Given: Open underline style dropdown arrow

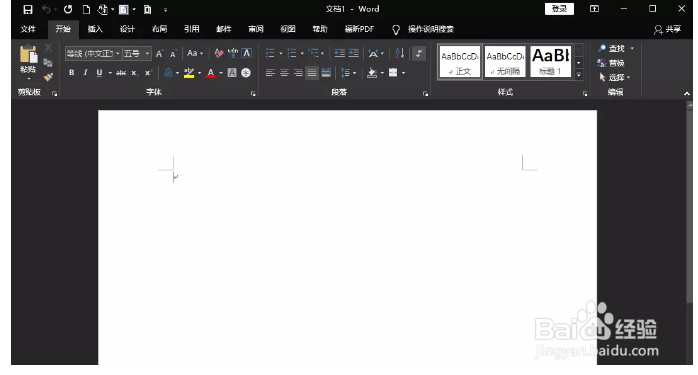Looking at the screenshot, I should pos(110,73).
